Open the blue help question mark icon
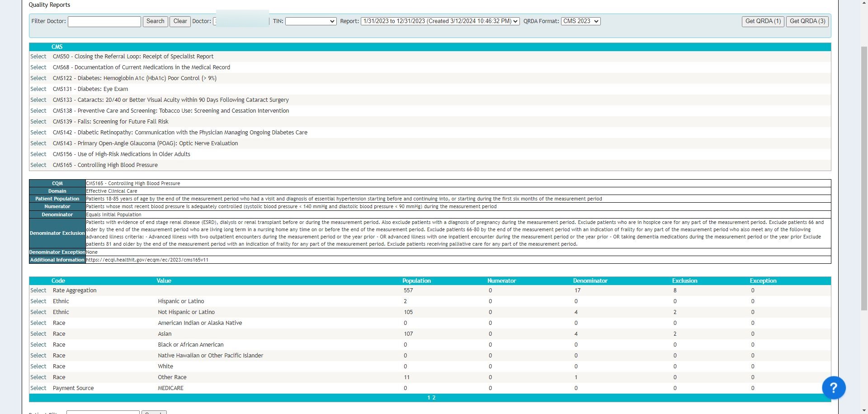The width and height of the screenshot is (868, 414). [833, 388]
